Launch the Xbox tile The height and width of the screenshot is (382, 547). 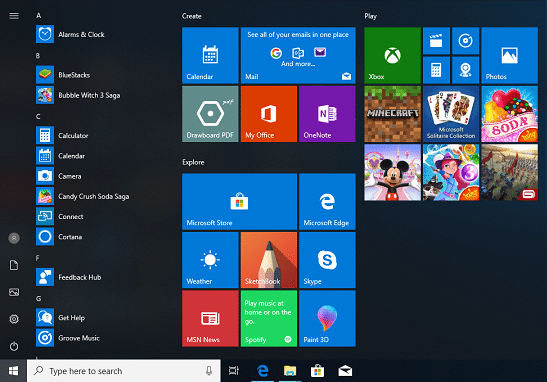pyautogui.click(x=392, y=55)
